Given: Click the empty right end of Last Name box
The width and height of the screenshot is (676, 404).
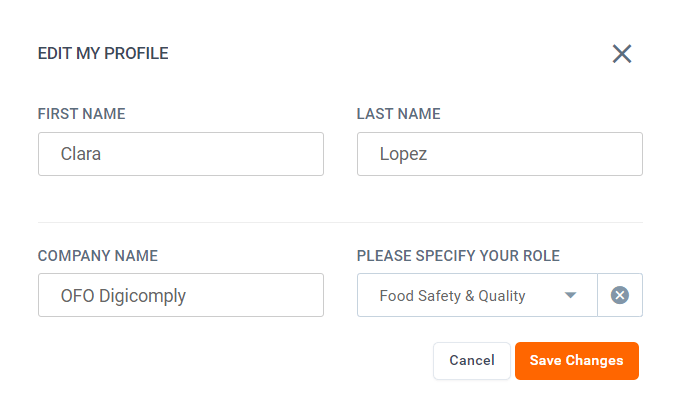Looking at the screenshot, I should tap(600, 154).
